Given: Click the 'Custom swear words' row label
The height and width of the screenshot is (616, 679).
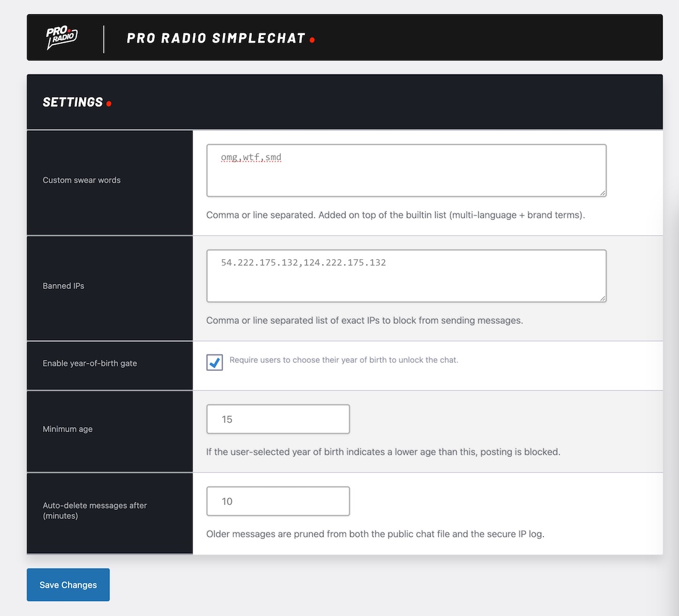Looking at the screenshot, I should click(81, 180).
